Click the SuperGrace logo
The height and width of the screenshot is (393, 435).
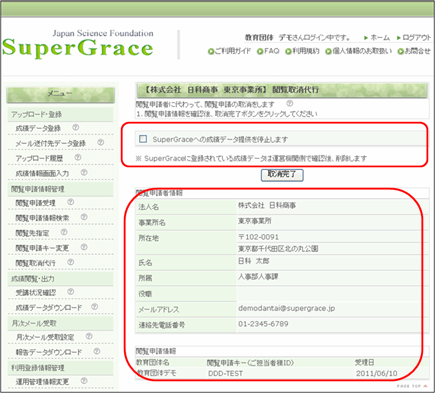point(78,44)
